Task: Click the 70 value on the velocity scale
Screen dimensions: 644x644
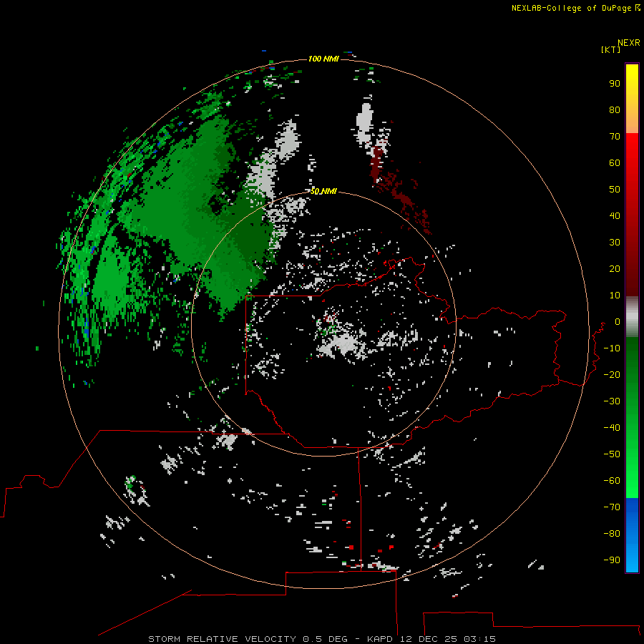Action: pos(615,137)
